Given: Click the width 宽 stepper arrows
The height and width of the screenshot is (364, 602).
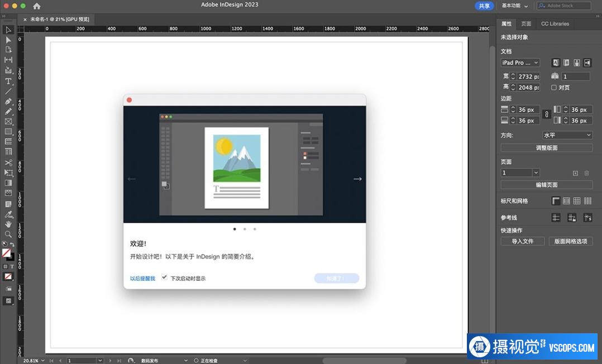Looking at the screenshot, I should click(513, 76).
